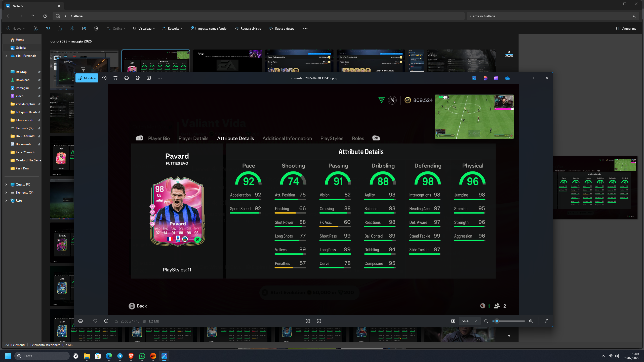Expand the Ordina sort dropdown

click(x=116, y=29)
